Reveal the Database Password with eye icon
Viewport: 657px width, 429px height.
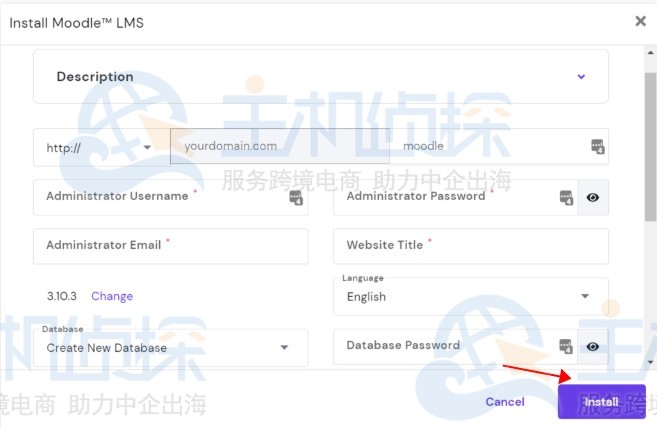pyautogui.click(x=593, y=346)
